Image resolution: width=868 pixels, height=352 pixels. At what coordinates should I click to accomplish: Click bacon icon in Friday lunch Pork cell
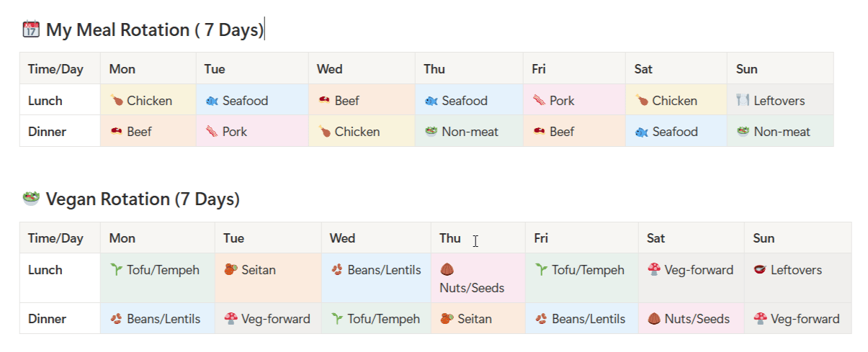tap(539, 101)
